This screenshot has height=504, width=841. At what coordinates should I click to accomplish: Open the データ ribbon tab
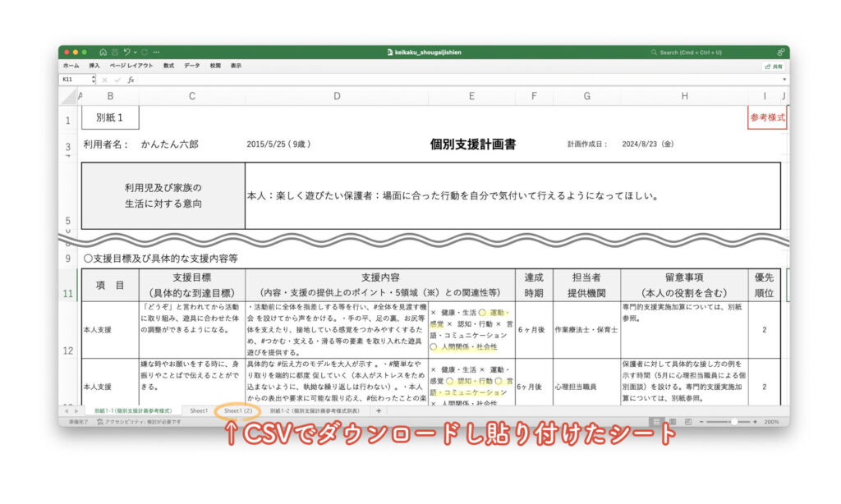192,66
